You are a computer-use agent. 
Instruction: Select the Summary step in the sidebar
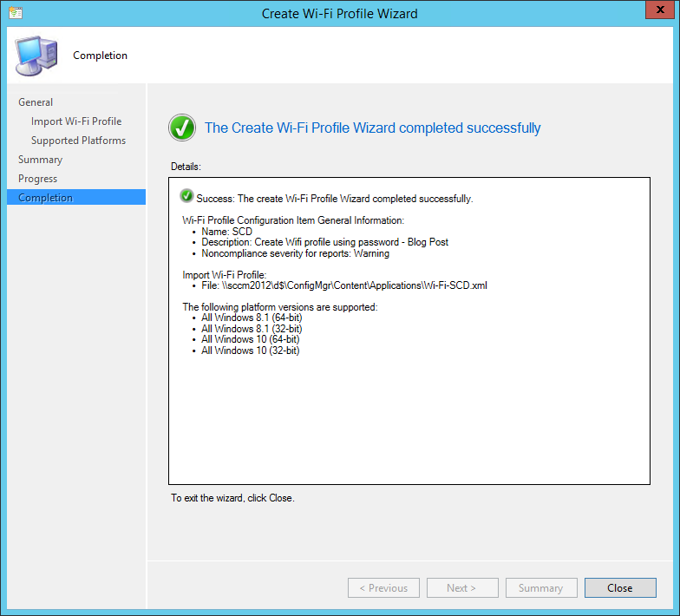tap(40, 160)
